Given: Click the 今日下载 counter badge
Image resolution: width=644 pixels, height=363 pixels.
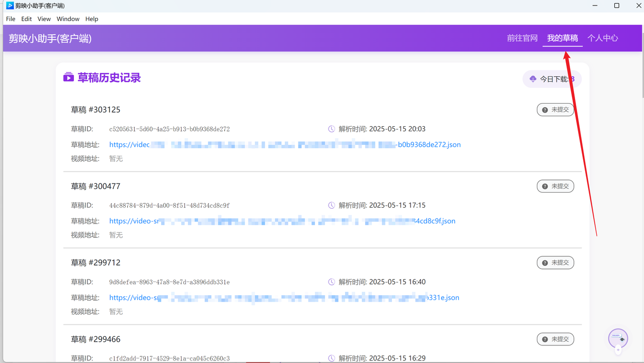Looking at the screenshot, I should point(552,79).
